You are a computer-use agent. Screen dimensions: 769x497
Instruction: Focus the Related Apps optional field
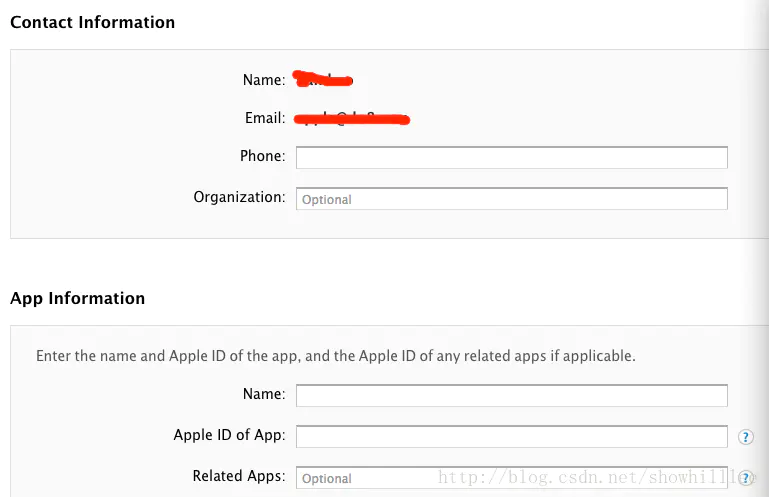tap(511, 478)
